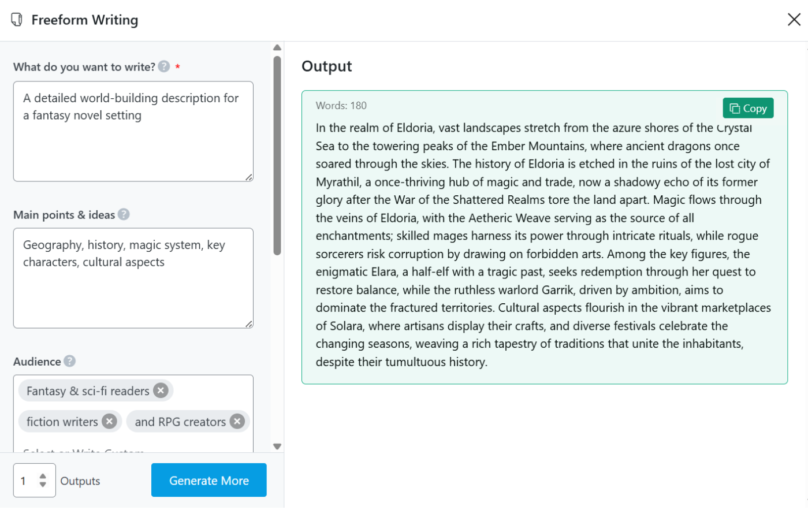Remove the "fiction writers" audience tag
The image size is (808, 532).
pyautogui.click(x=109, y=422)
